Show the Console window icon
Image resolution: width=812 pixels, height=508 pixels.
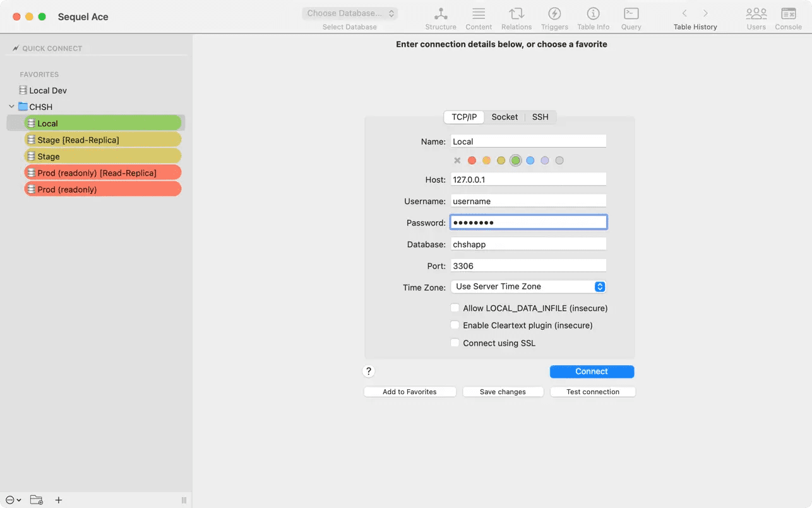click(788, 14)
